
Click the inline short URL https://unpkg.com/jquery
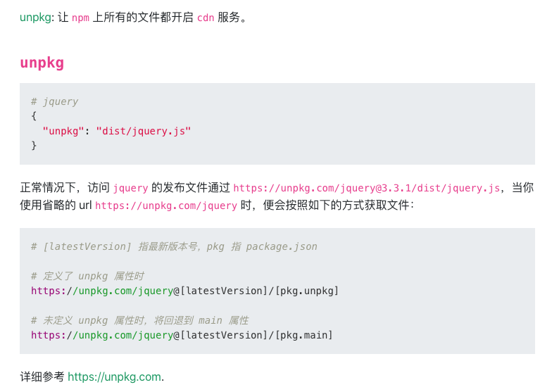[166, 206]
